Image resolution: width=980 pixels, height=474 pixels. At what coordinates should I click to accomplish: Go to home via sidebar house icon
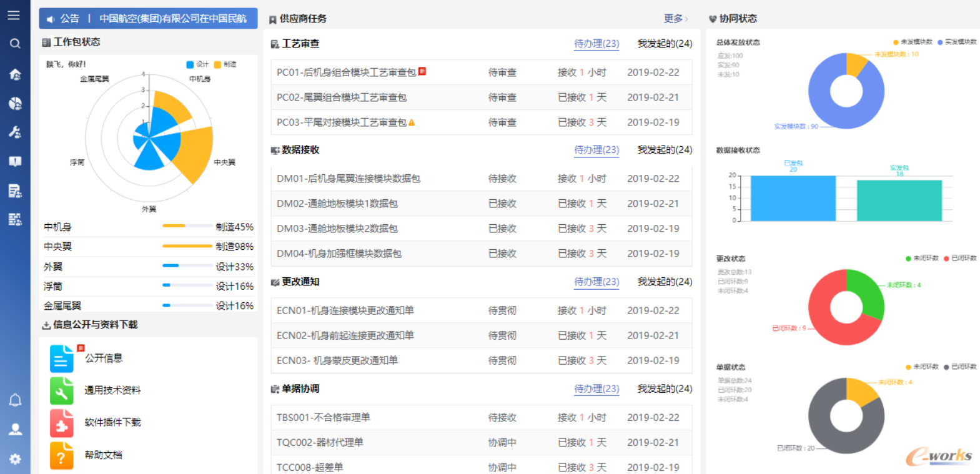pos(15,74)
